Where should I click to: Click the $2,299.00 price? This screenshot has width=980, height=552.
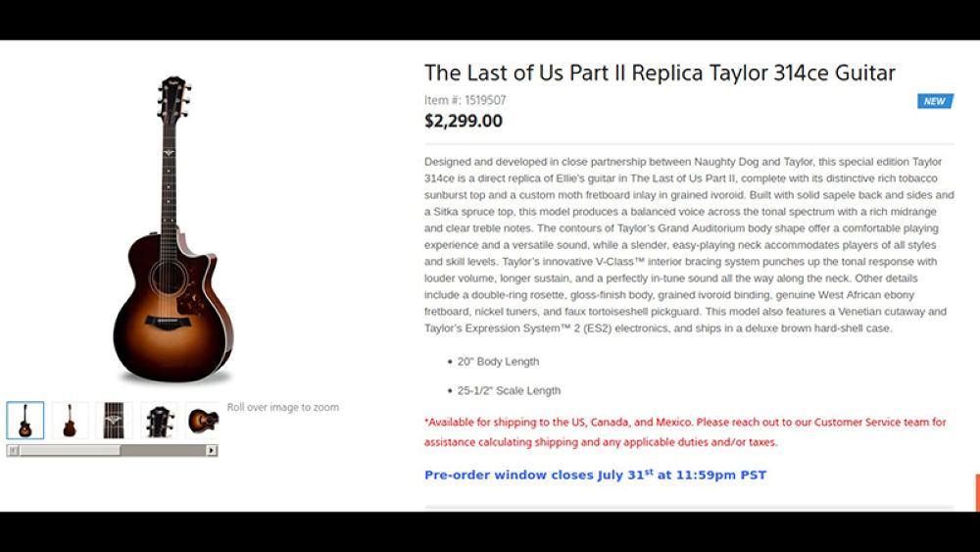tap(464, 122)
